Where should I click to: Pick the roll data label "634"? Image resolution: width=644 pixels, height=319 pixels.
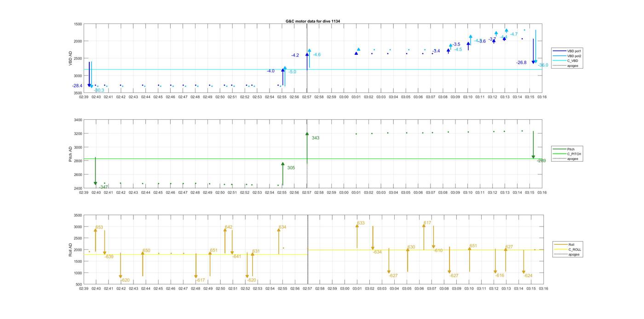(x=282, y=227)
